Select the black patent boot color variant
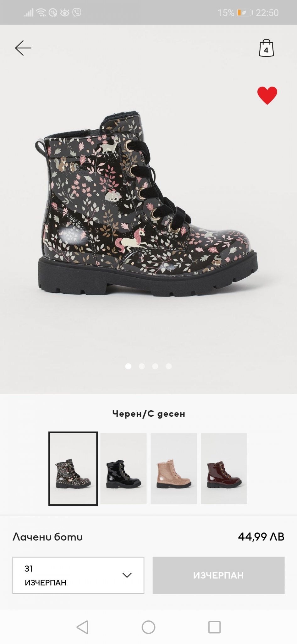This screenshot has height=644, width=297. [124, 469]
